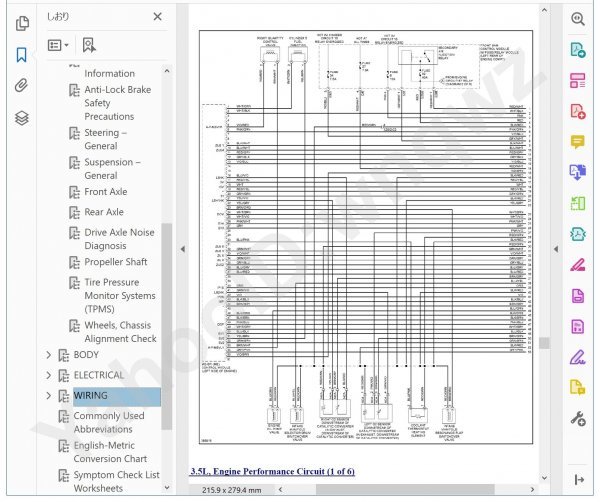Hide the right tools pane arrow
Viewport: 600px width, 502px height.
[556, 249]
